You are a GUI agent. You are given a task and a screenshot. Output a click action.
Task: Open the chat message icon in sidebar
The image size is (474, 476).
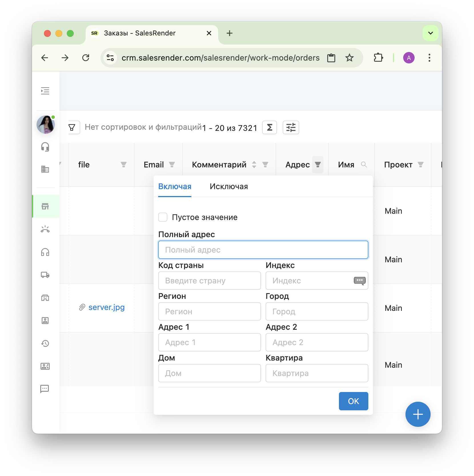click(x=45, y=389)
